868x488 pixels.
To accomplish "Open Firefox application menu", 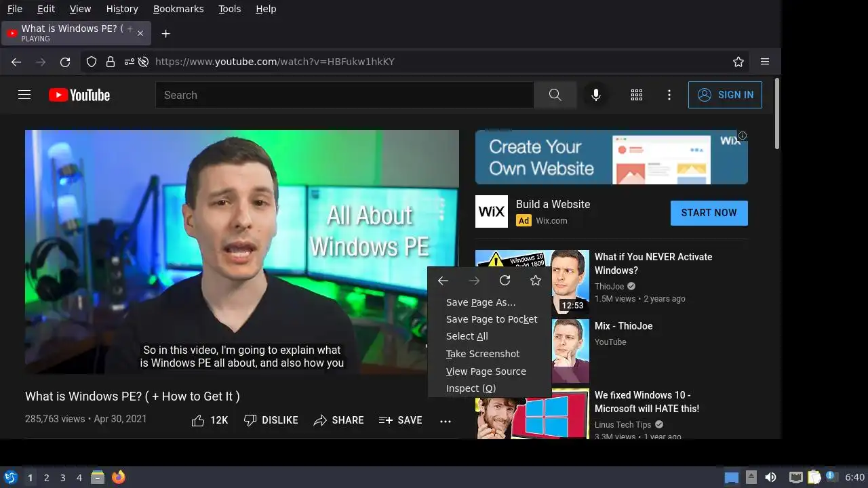I will click(x=765, y=62).
